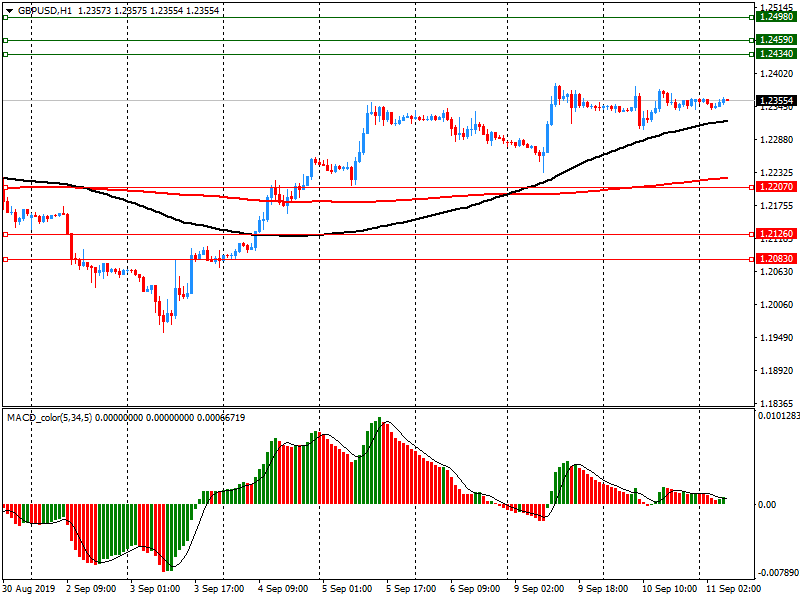Grab left handle of 1.20830 red line
800x600 pixels.
(x=5, y=260)
